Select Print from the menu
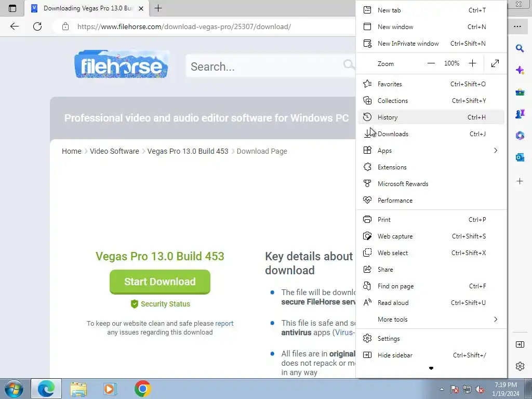This screenshot has height=399, width=532. click(x=431, y=220)
